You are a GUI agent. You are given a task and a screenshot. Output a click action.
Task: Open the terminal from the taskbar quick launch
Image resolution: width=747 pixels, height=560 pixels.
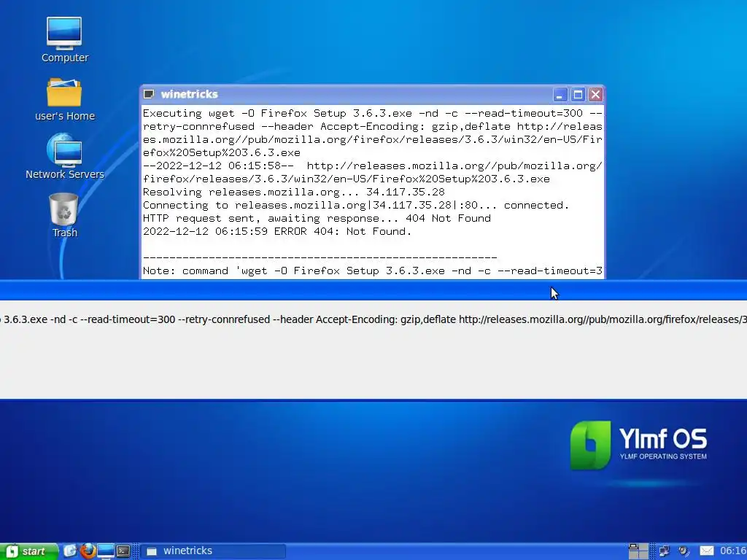(123, 551)
